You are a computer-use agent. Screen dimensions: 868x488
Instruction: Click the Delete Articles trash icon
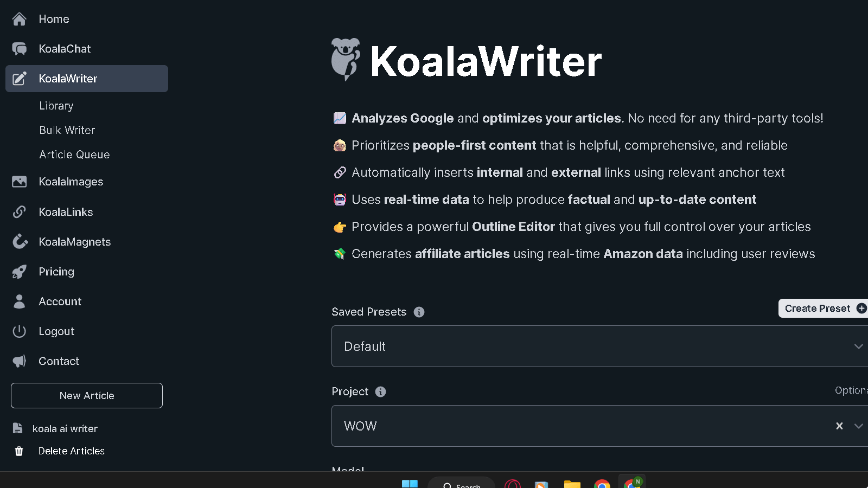tap(19, 451)
